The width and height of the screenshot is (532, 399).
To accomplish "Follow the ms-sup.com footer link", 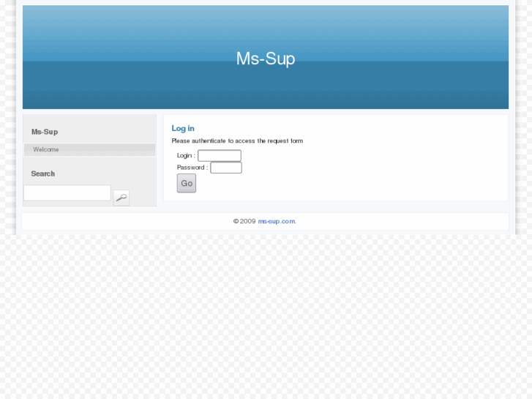I will click(x=277, y=221).
